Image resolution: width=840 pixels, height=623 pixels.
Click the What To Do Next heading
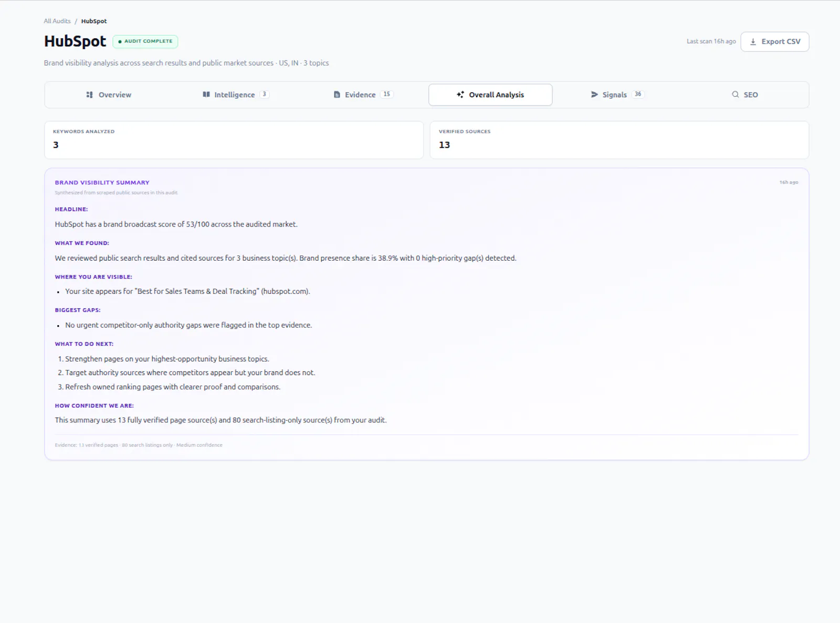point(84,344)
